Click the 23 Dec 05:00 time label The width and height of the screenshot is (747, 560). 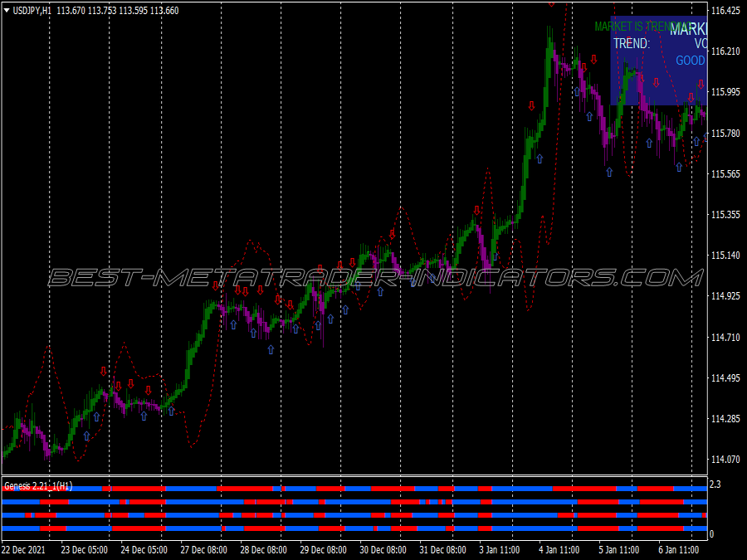click(85, 550)
